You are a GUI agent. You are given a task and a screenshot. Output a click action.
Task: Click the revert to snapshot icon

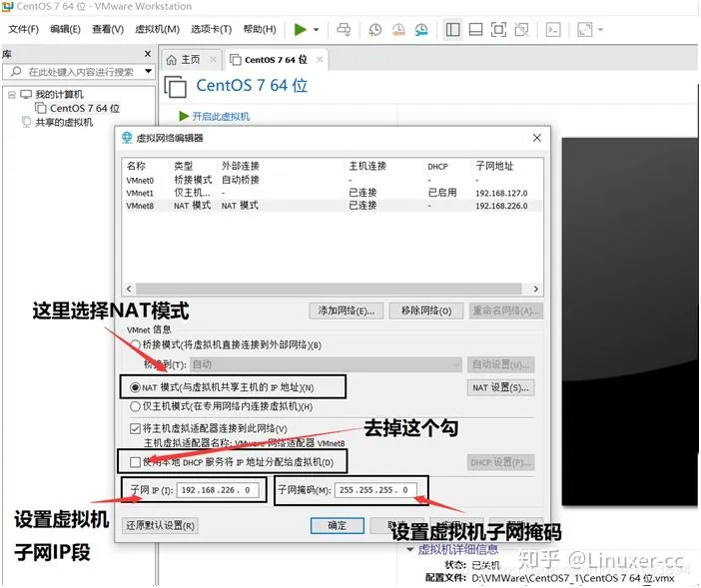(397, 30)
